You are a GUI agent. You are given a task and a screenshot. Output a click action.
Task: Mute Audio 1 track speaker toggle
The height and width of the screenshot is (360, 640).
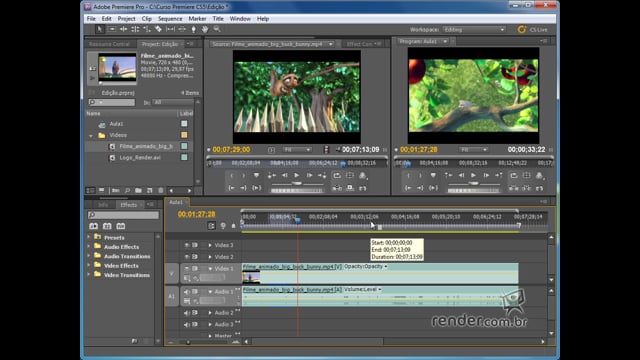tap(187, 292)
